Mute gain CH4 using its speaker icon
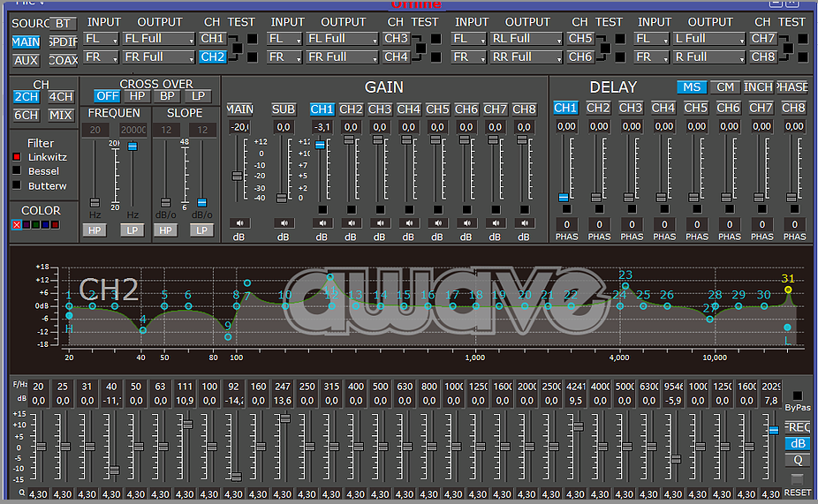 tap(409, 223)
